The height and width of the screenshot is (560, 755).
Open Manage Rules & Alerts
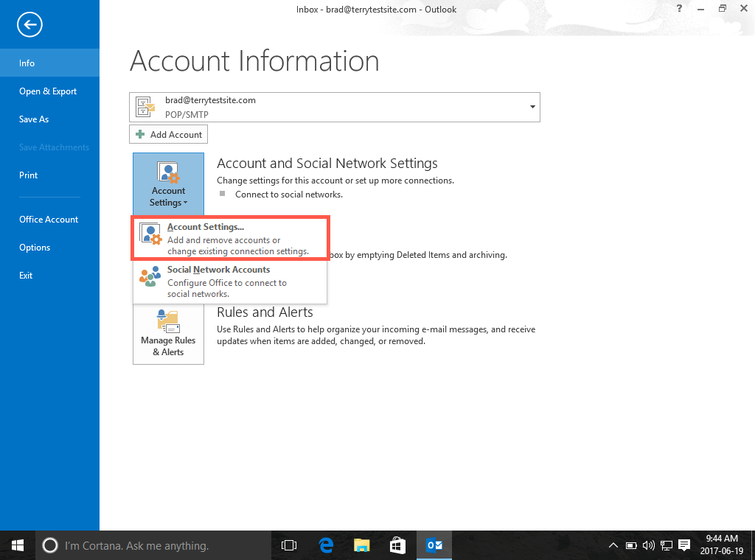[x=168, y=334]
